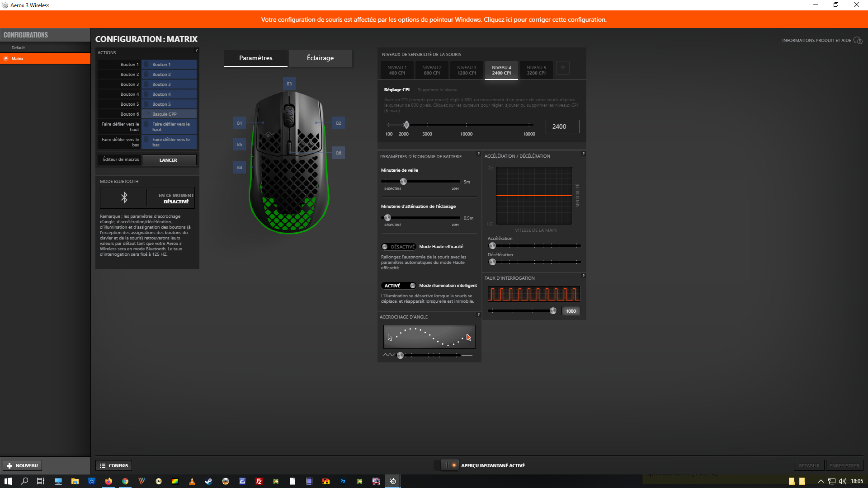Add a new CPI sensitivity level

coord(562,68)
